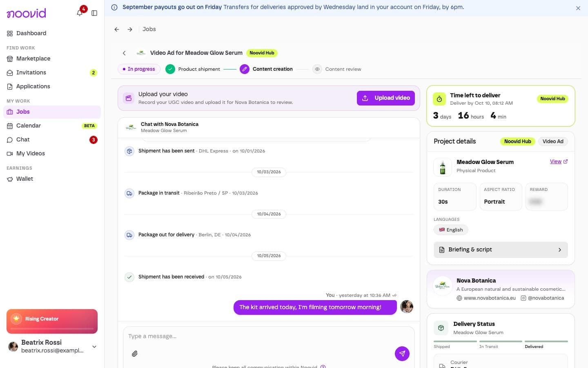Screen dimensions: 588x368
Task: Expand Briefing & script section
Action: 501,250
